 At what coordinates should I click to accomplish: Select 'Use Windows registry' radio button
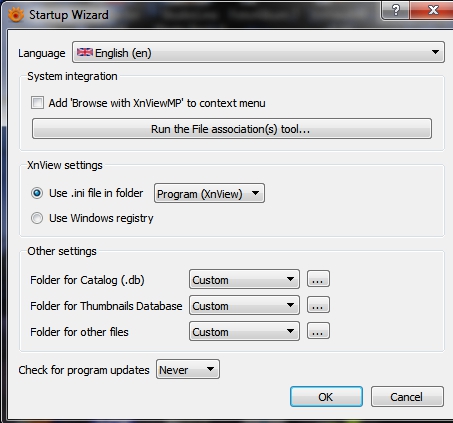point(37,218)
